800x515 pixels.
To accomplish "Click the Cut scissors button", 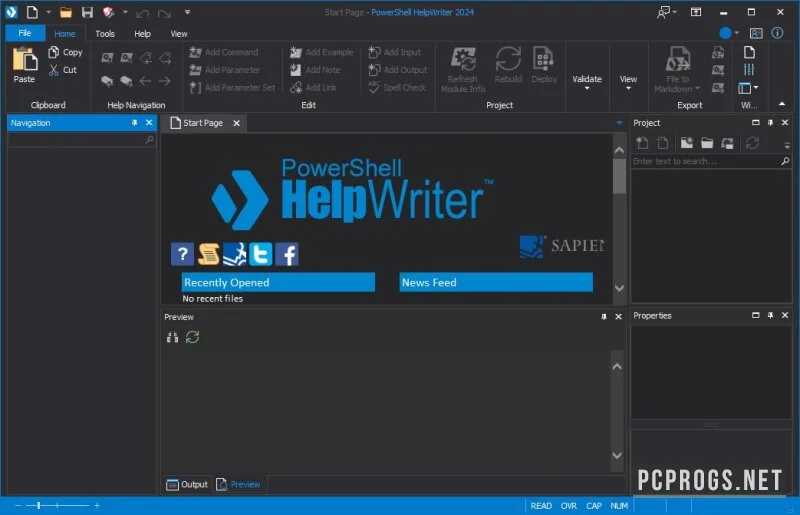I will point(63,70).
